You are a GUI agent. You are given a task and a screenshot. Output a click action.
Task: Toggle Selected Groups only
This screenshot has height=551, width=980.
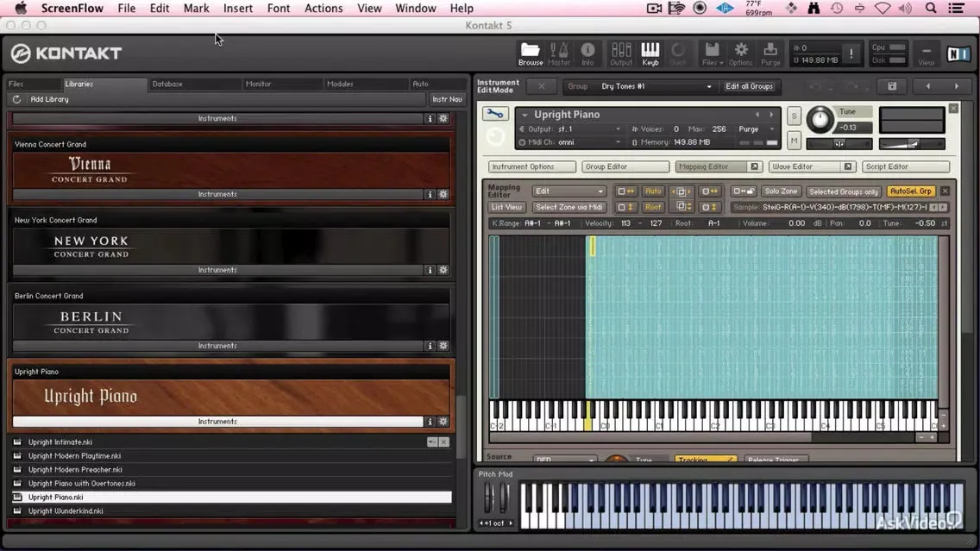point(843,191)
